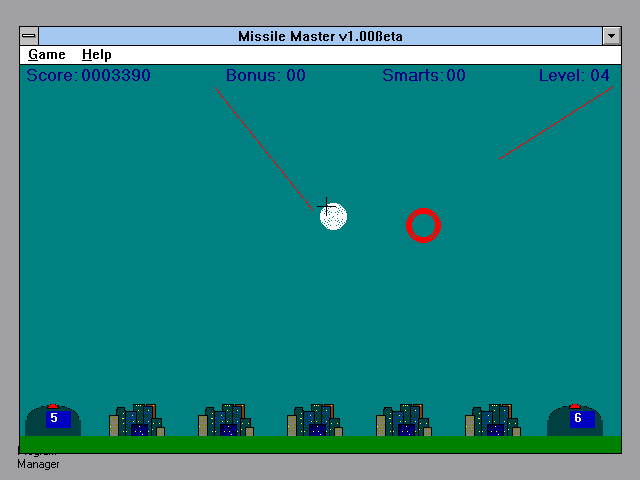Click the minimize arrow in title bar
Screen dimensions: 640x480
coord(611,36)
